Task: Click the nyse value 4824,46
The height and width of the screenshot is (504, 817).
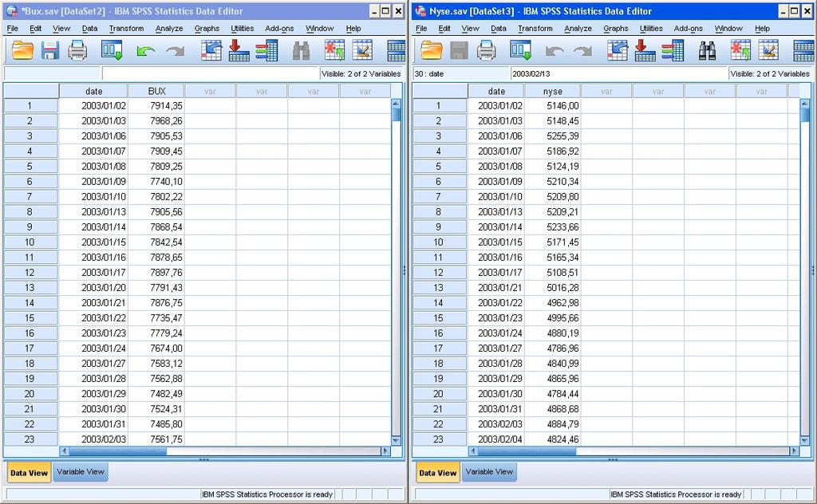Action: 552,439
